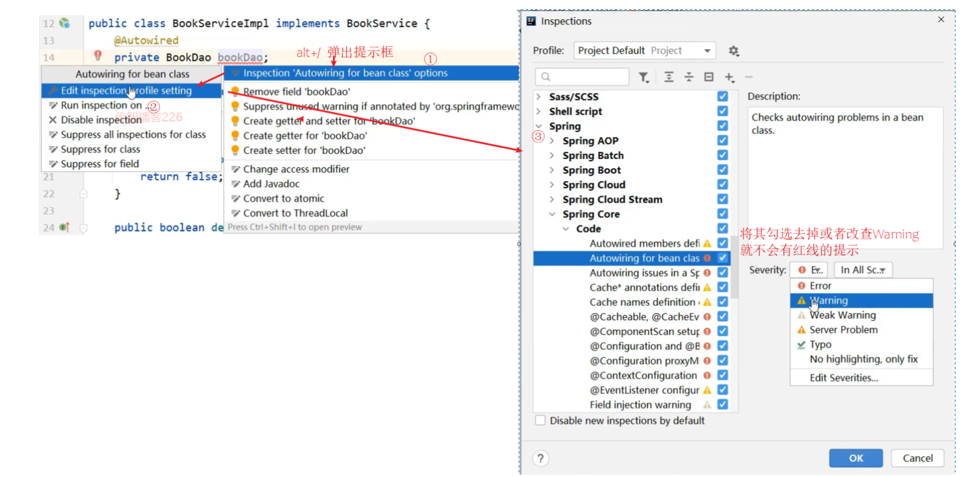Select Add Javadoc intention action
The image size is (980, 477).
pyautogui.click(x=372, y=183)
